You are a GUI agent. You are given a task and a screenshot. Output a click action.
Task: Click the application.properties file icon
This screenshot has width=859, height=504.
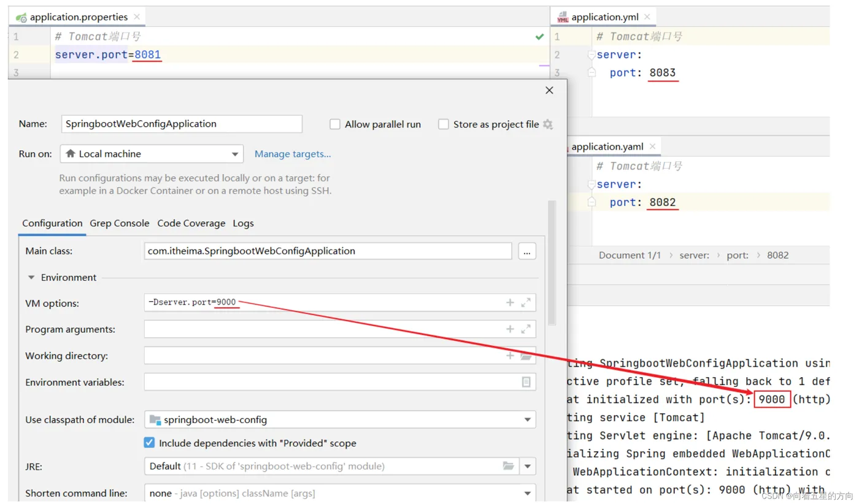pyautogui.click(x=21, y=17)
